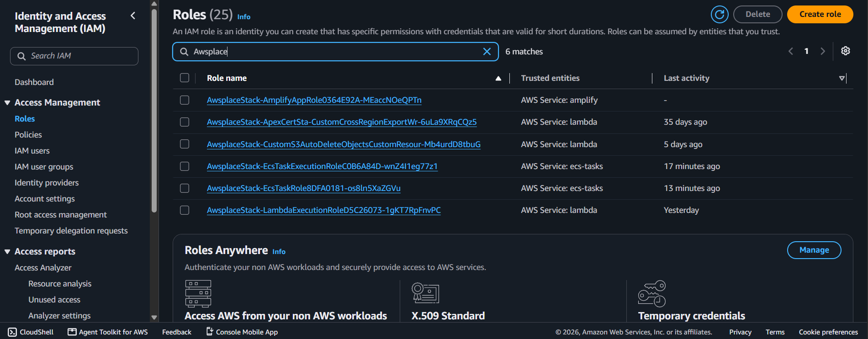Open Resource analysis in sidebar
Image resolution: width=868 pixels, height=339 pixels.
click(x=60, y=284)
